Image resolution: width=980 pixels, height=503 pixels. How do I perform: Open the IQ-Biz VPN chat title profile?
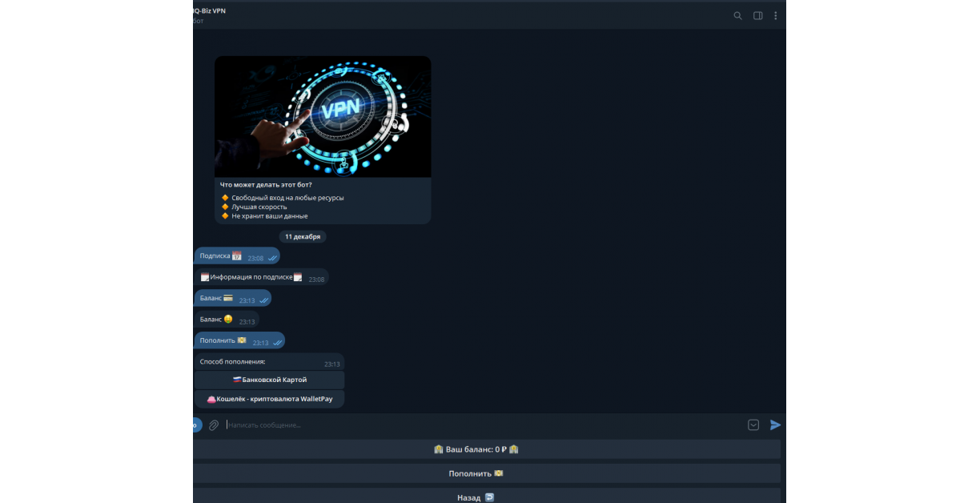[210, 11]
